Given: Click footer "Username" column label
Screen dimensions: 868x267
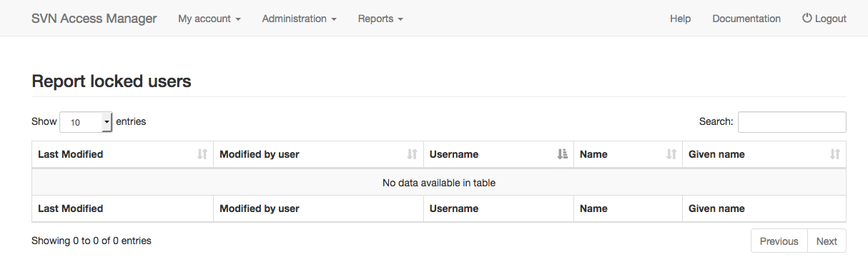Looking at the screenshot, I should (x=454, y=208).
